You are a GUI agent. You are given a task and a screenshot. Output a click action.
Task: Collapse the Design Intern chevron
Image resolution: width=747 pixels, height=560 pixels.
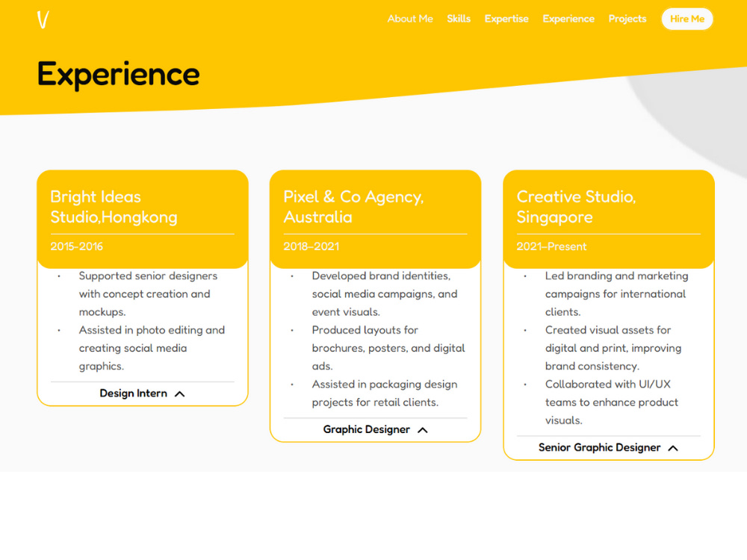[x=179, y=393]
